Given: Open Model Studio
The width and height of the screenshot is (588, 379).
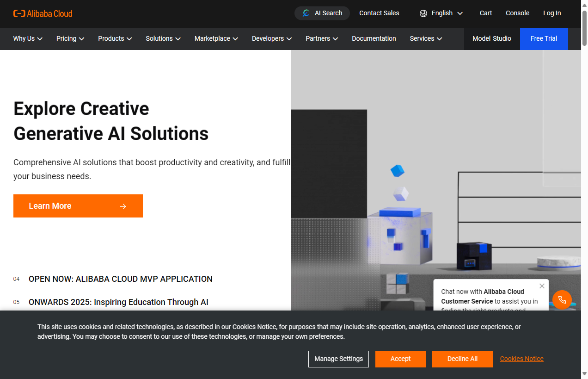Looking at the screenshot, I should (x=492, y=39).
